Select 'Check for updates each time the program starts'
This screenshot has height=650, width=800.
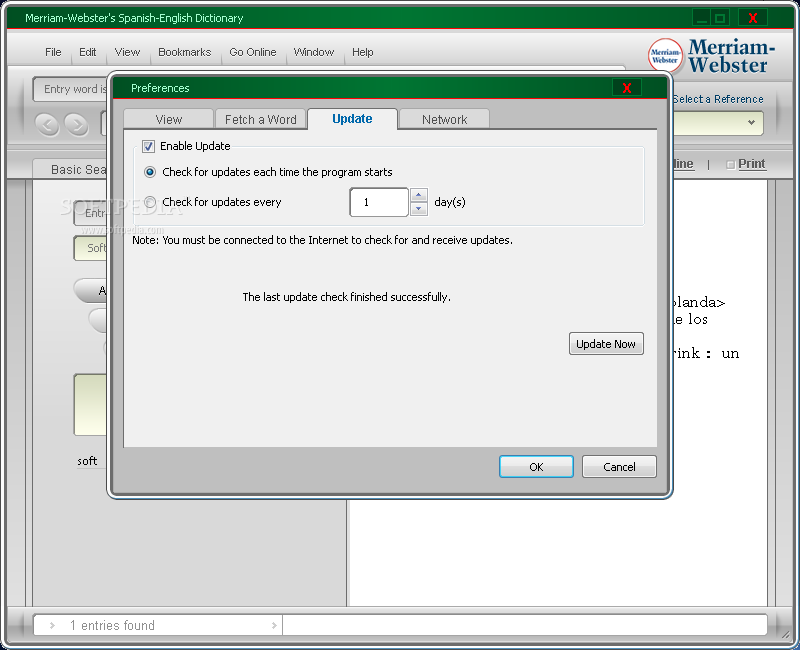[x=150, y=172]
